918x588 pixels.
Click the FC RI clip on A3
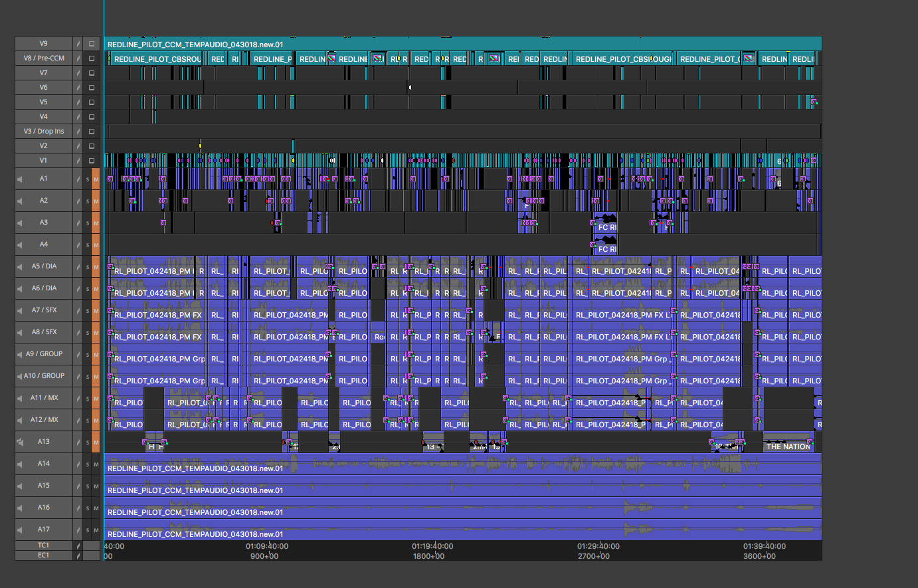click(x=605, y=223)
